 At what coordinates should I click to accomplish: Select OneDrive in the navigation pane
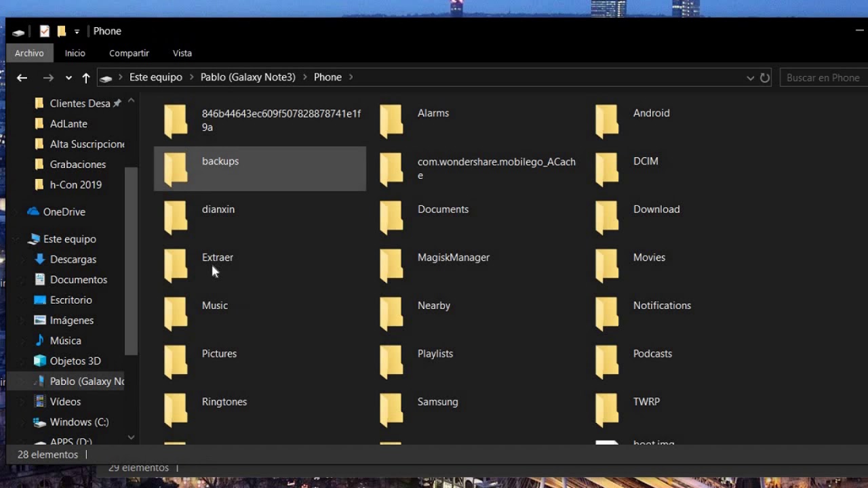coord(64,211)
